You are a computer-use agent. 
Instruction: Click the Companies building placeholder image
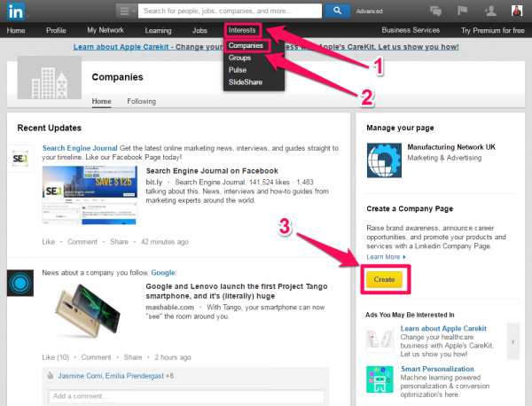(x=49, y=78)
